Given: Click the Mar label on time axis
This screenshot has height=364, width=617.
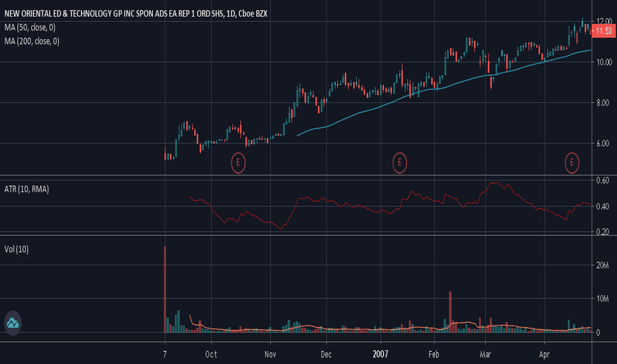Looking at the screenshot, I should click(x=485, y=355).
